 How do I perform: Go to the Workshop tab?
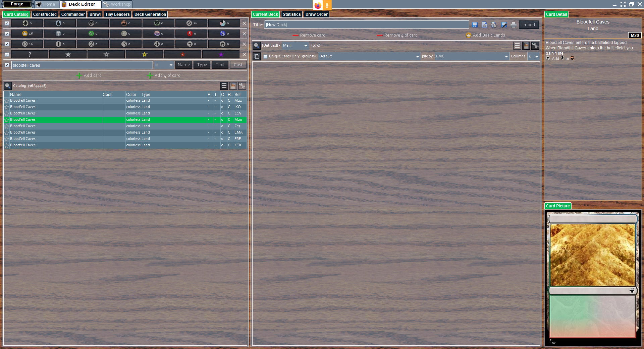click(117, 4)
